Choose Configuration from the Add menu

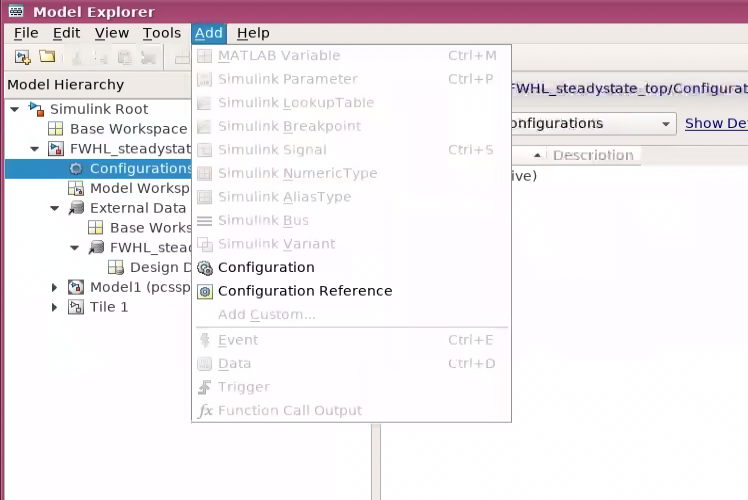point(352,268)
